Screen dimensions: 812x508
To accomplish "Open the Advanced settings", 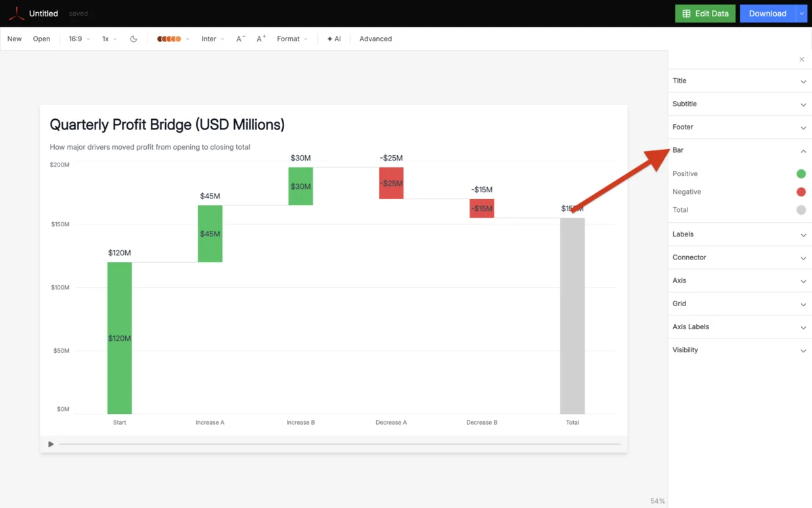I will pyautogui.click(x=376, y=39).
